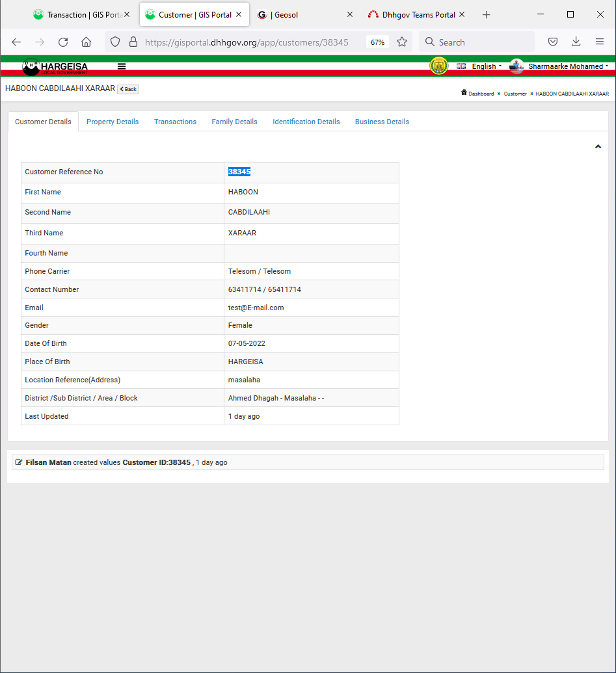Click the edit icon beside Filsan Matan
Viewport: 616px width, 673px height.
18,462
